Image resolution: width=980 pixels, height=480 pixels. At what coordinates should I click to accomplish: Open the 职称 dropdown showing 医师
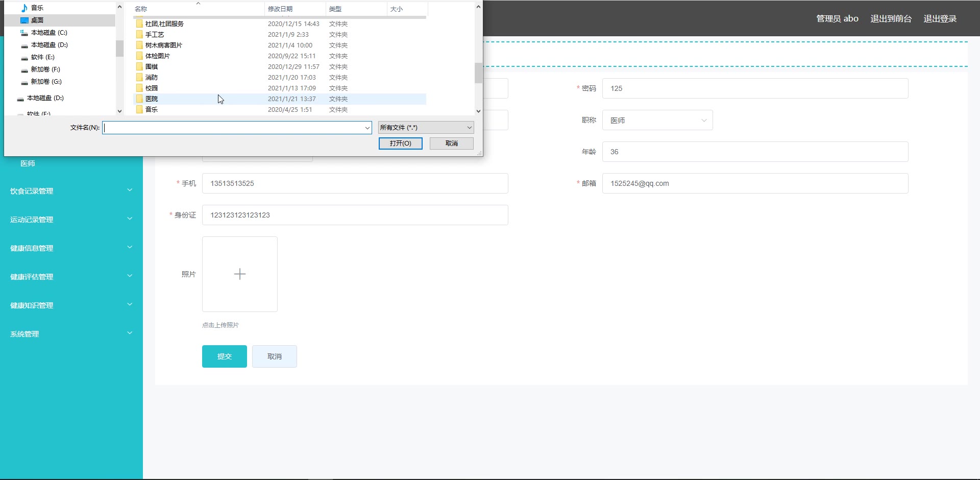pos(657,120)
